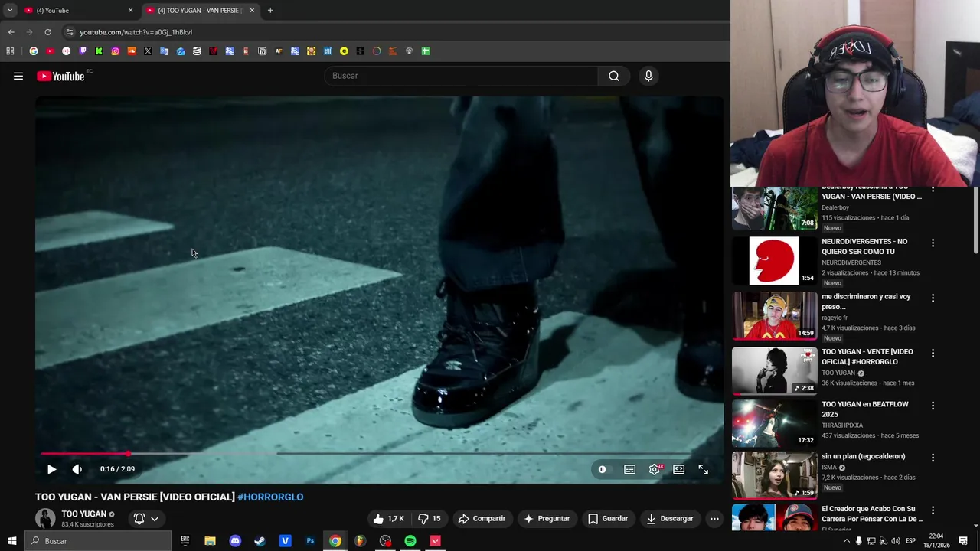Open Discord from the taskbar

[235, 541]
